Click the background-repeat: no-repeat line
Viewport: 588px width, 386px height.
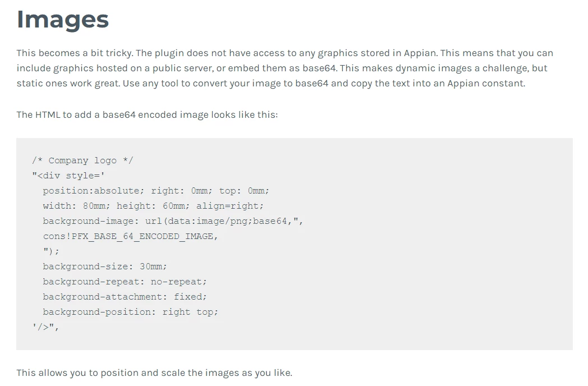[x=125, y=282]
